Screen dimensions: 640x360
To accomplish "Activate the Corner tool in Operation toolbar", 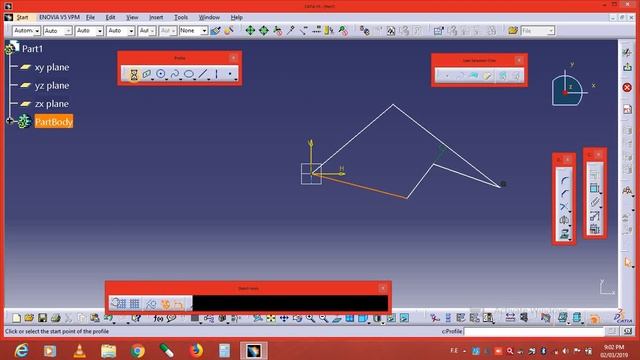I will point(564,180).
